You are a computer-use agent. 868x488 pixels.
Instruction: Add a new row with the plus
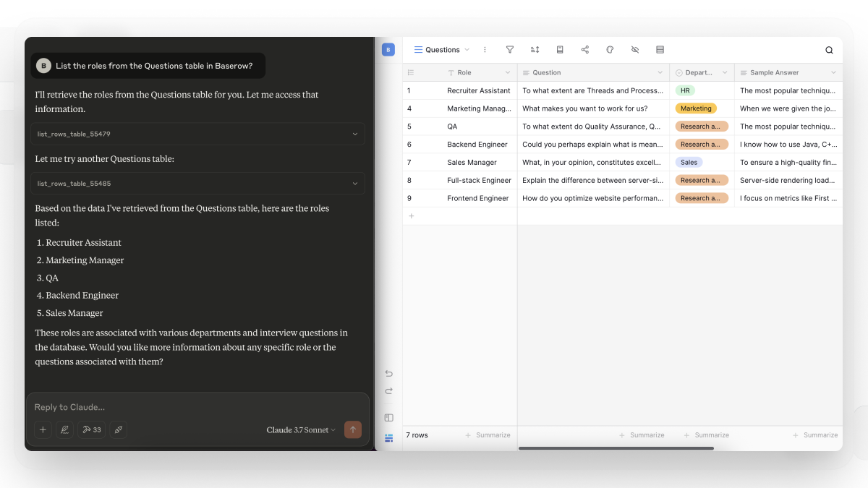[x=411, y=215]
